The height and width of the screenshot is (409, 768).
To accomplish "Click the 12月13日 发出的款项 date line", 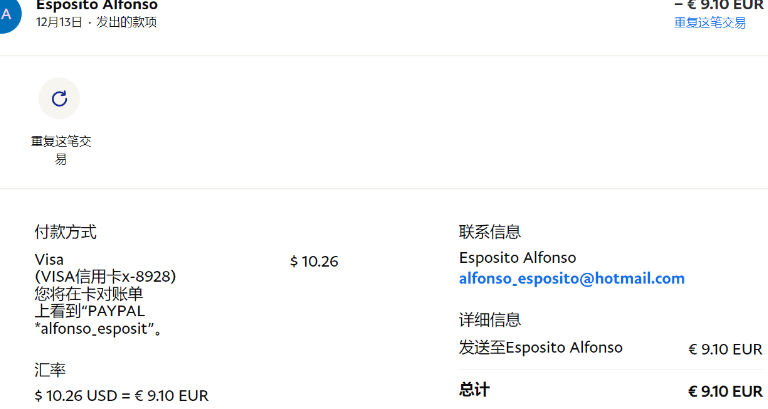I will [96, 23].
